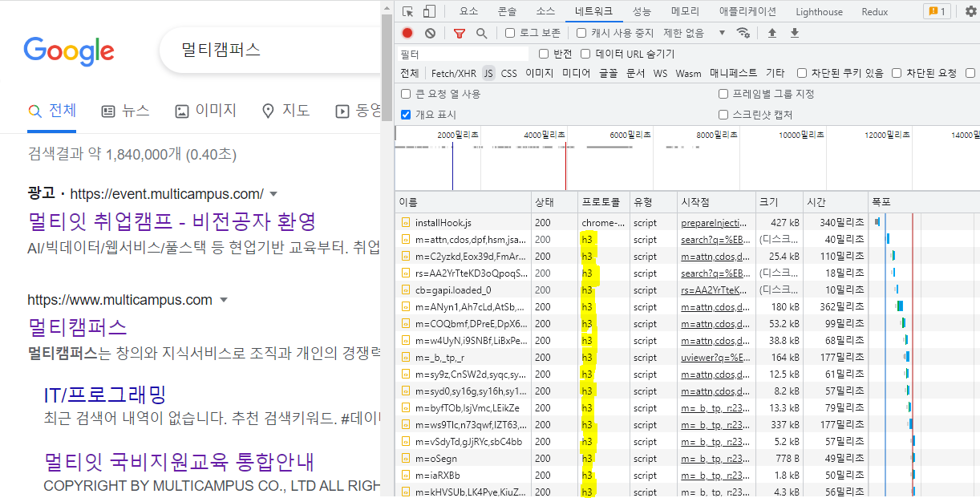Click the file icon of cb=gapi.loaded_0 row
This screenshot has width=980, height=498.
coord(406,290)
